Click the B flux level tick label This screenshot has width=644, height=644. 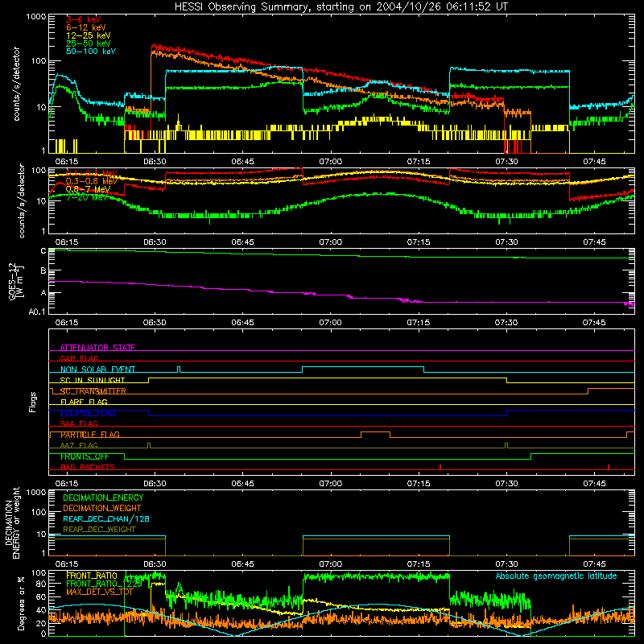coord(43,270)
